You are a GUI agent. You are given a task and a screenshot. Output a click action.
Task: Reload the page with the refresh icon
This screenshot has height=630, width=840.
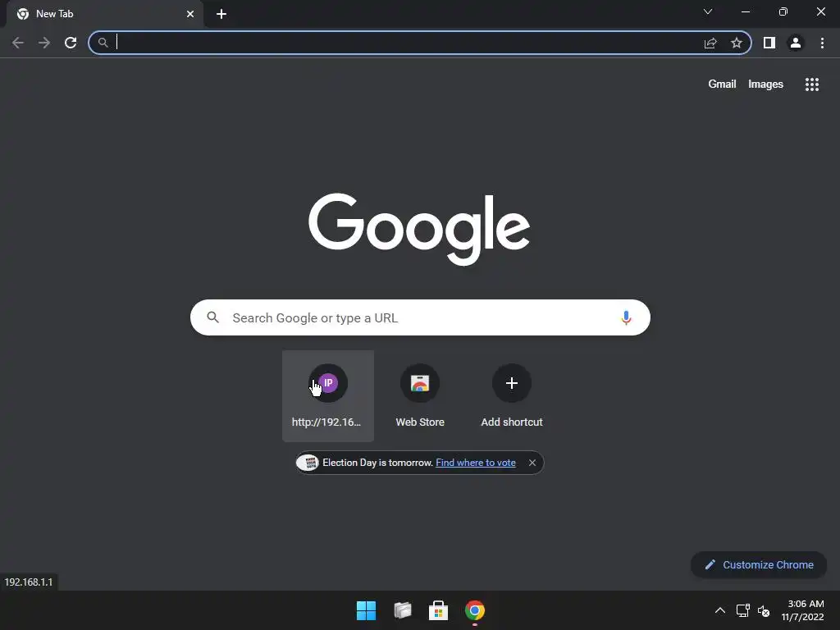click(x=71, y=43)
